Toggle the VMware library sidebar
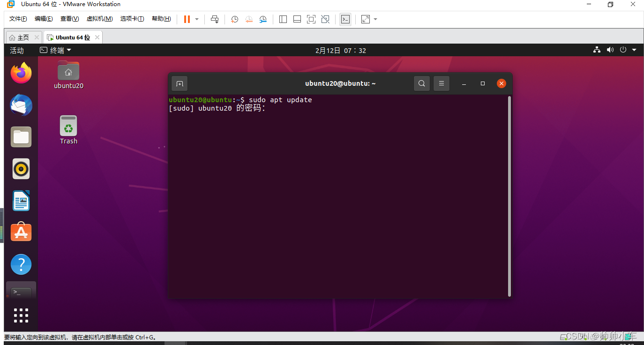The height and width of the screenshot is (345, 644). tap(283, 19)
